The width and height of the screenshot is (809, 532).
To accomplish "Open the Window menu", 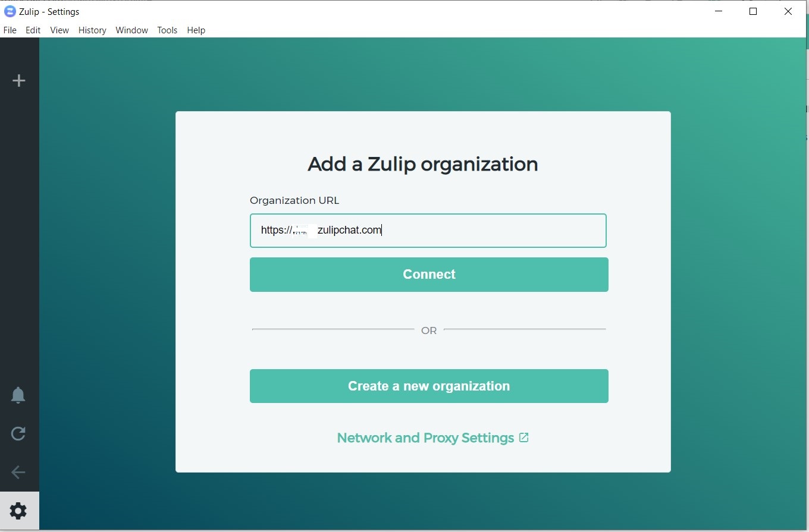I will (x=131, y=30).
